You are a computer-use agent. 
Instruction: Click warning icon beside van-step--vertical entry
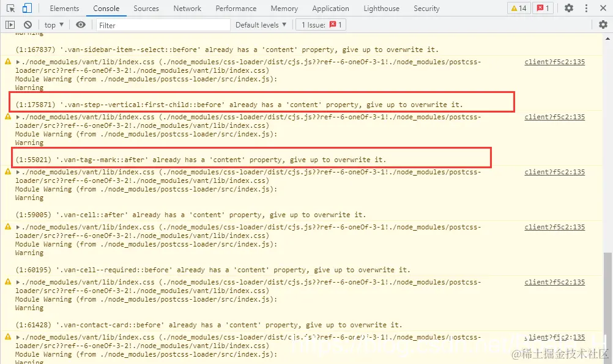(x=8, y=61)
